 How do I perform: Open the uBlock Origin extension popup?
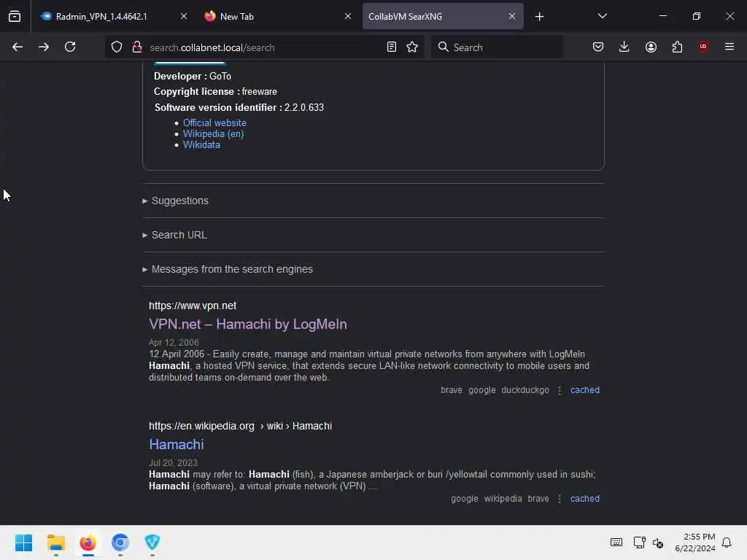703,47
